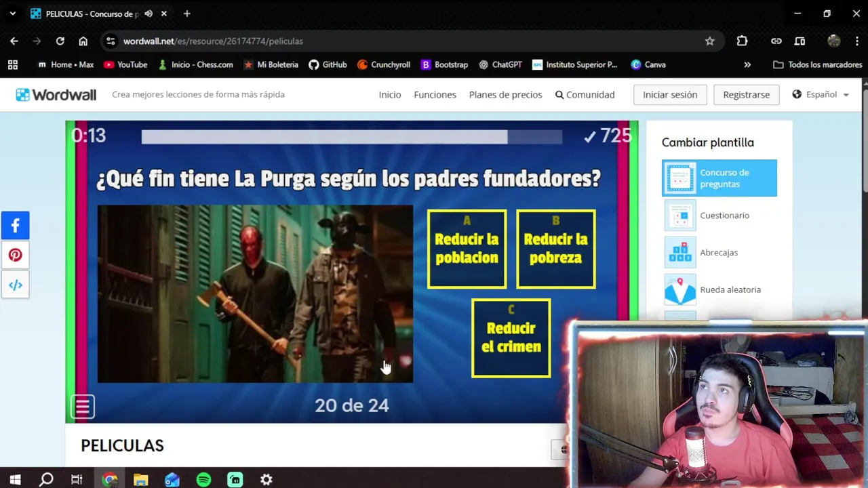
Task: Open the game hamburger menu icon
Action: pos(83,407)
